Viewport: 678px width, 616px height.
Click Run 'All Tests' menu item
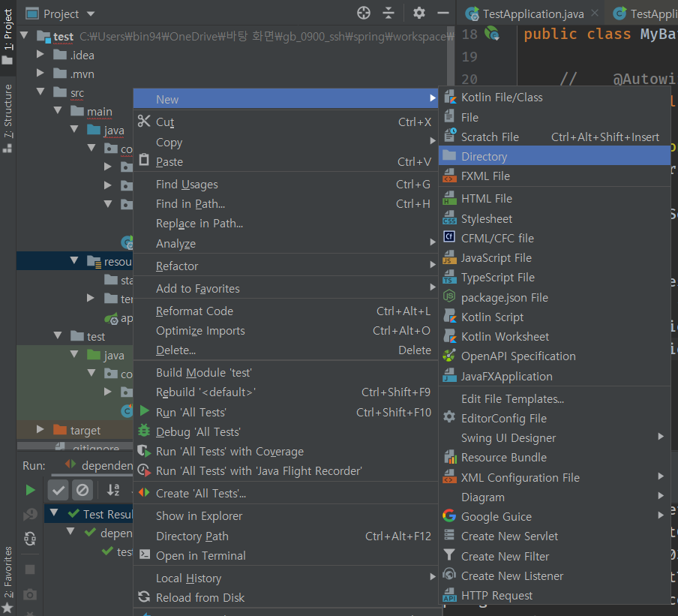coord(286,412)
